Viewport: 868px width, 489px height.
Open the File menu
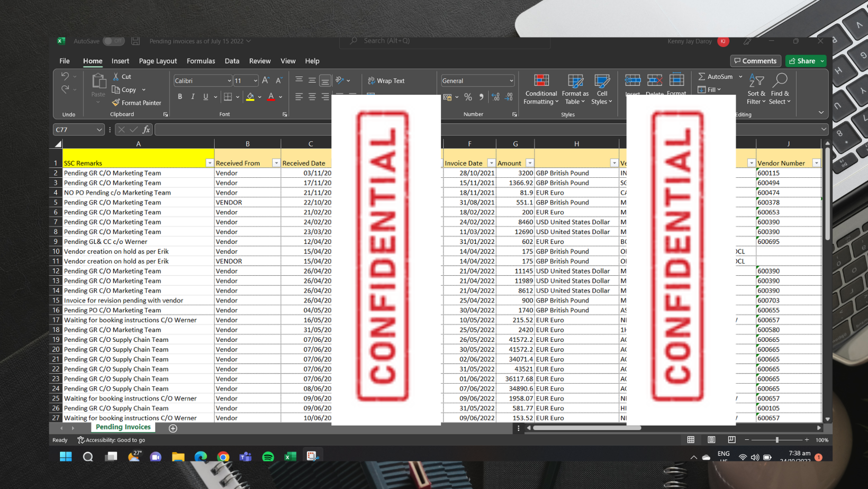(65, 61)
